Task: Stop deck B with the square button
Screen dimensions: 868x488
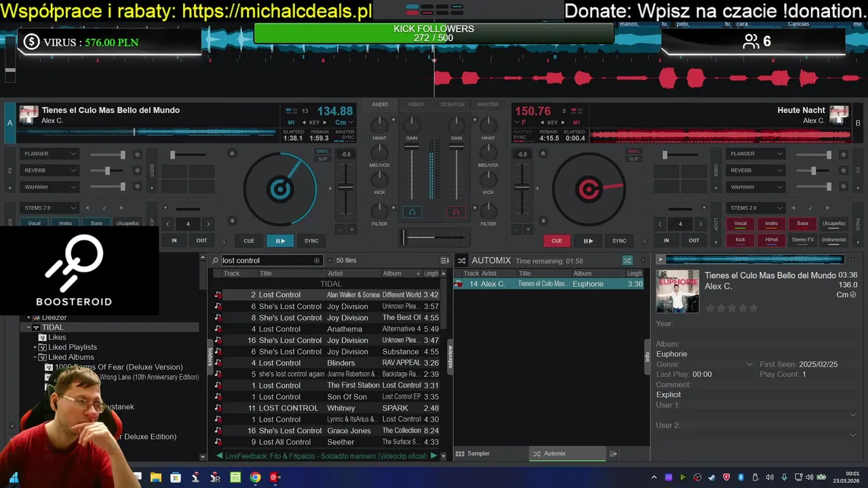Action: [542, 220]
